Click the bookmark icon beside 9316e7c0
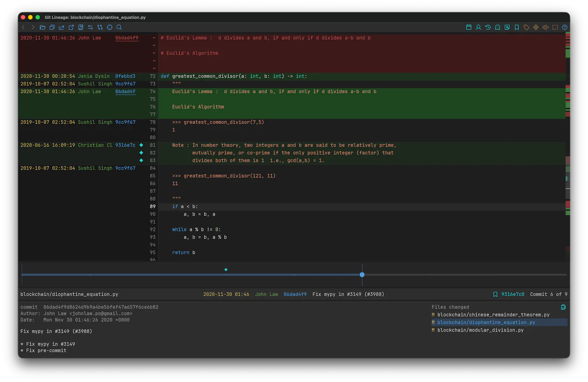Screen dimensions: 588x382 [495, 294]
